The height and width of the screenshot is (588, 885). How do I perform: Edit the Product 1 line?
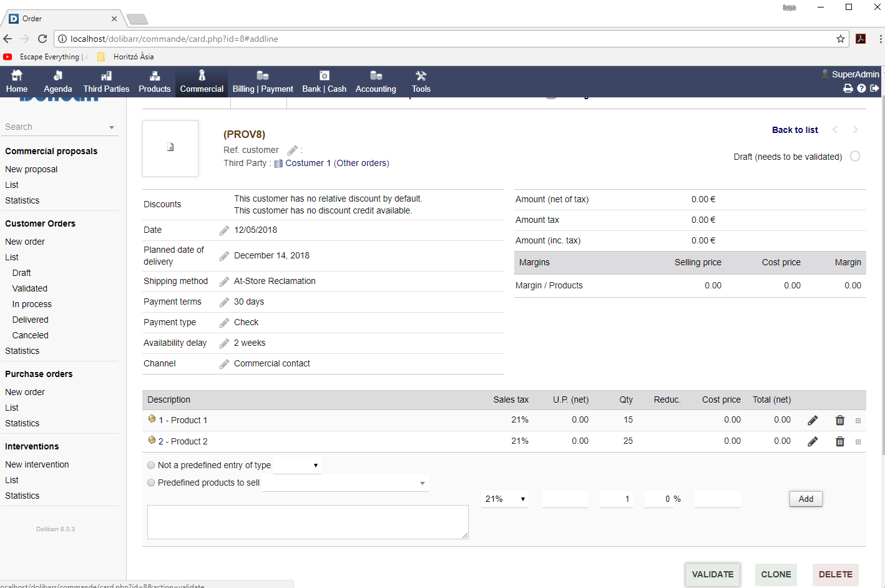(813, 421)
